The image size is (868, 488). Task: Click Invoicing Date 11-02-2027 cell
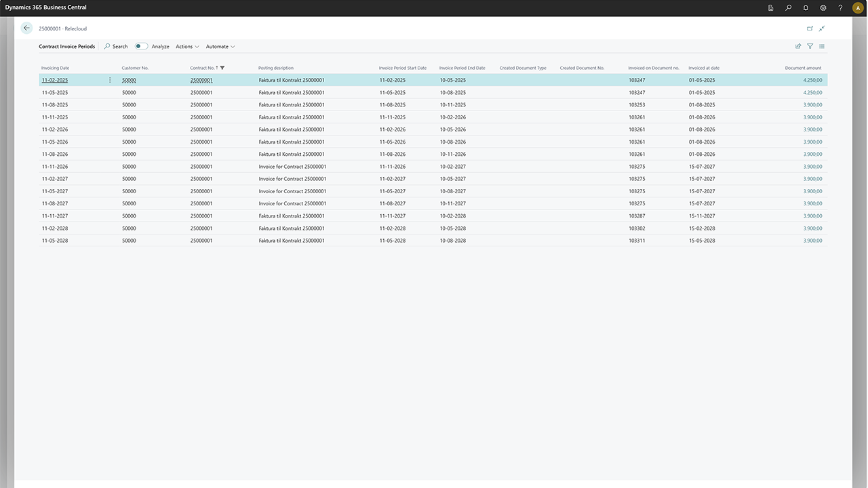pyautogui.click(x=55, y=179)
